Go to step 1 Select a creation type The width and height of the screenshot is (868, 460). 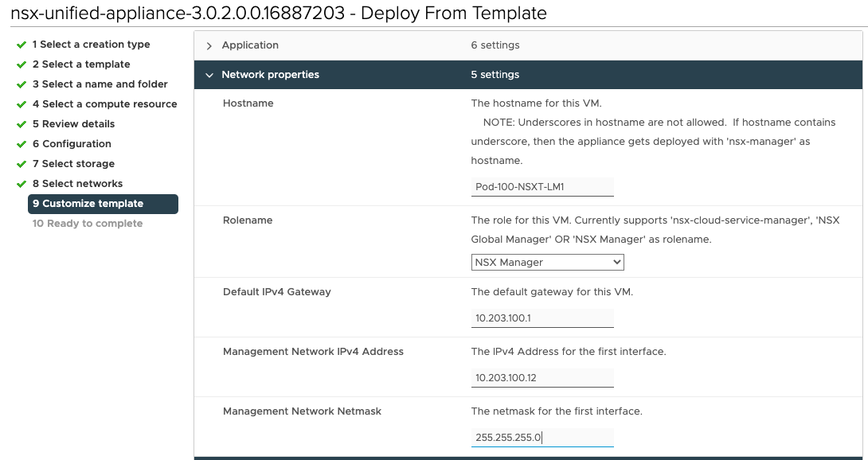(x=91, y=45)
